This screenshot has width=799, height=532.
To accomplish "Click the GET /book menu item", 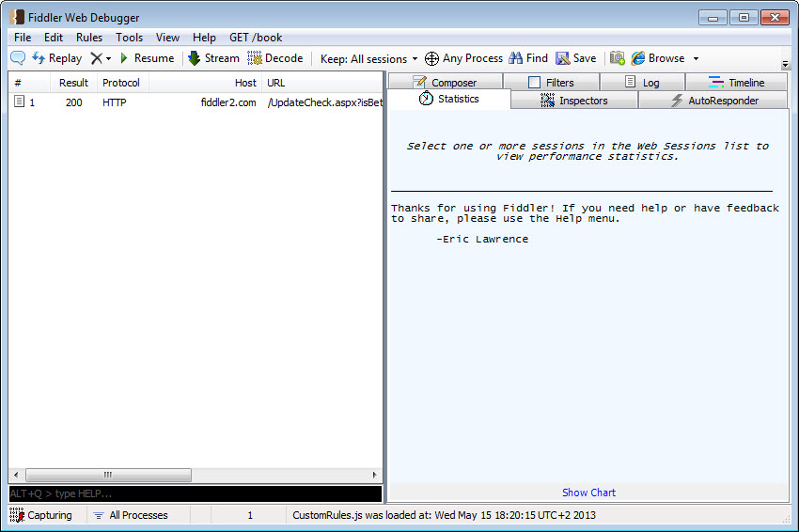I will tap(256, 38).
